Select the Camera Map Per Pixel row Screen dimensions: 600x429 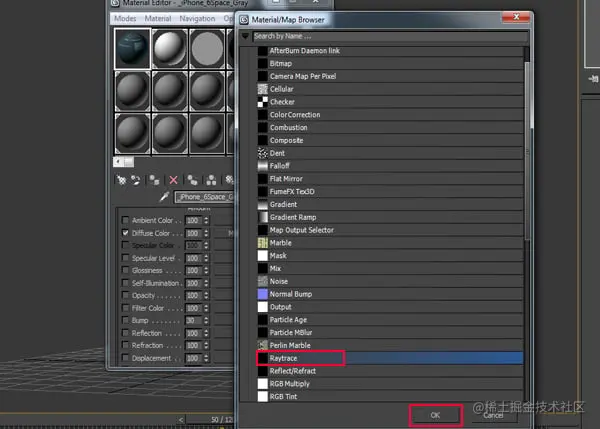click(390, 76)
